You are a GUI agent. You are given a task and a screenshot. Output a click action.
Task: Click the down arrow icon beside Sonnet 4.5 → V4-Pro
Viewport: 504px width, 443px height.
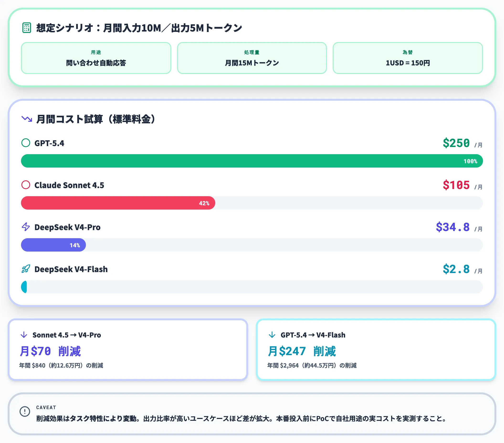24,335
